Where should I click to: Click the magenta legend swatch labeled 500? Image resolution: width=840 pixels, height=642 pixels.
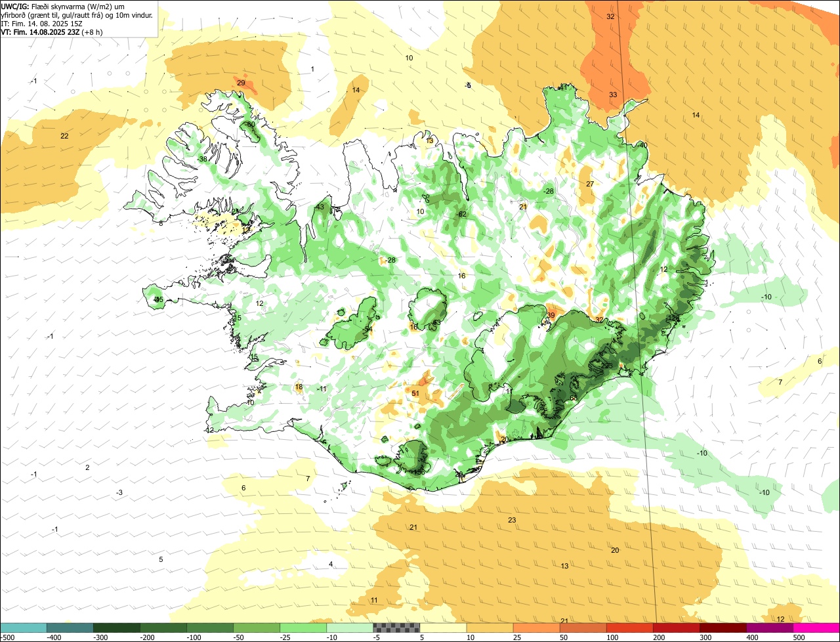[x=816, y=628]
